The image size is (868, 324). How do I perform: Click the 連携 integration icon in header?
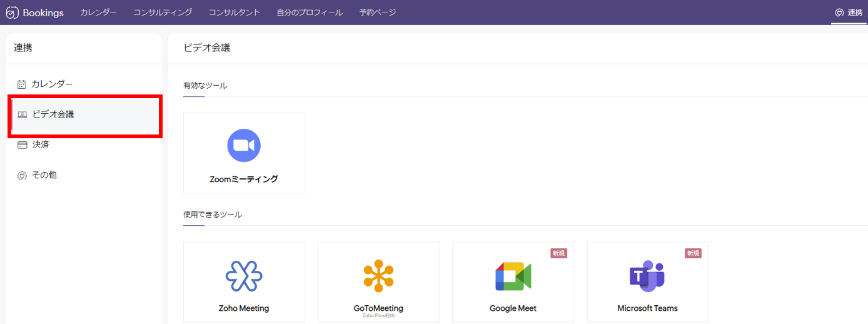click(839, 13)
